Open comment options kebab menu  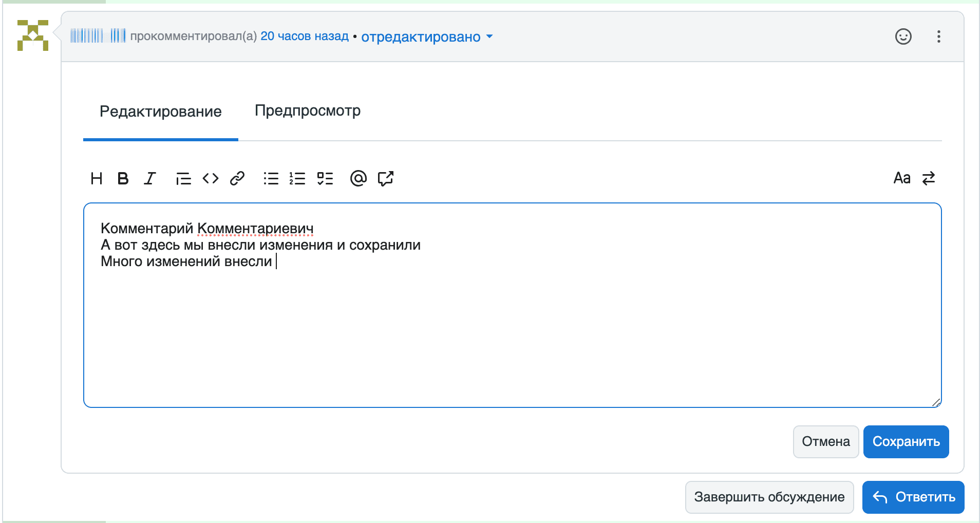[939, 36]
